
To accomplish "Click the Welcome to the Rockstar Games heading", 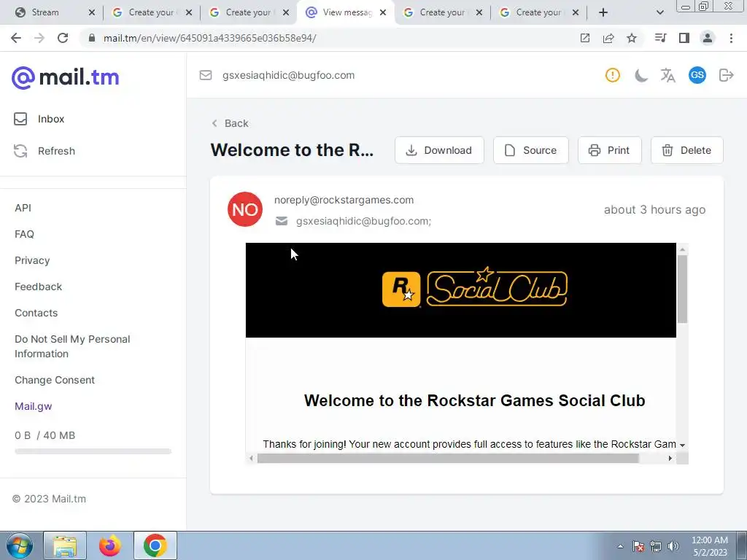I will tap(474, 400).
